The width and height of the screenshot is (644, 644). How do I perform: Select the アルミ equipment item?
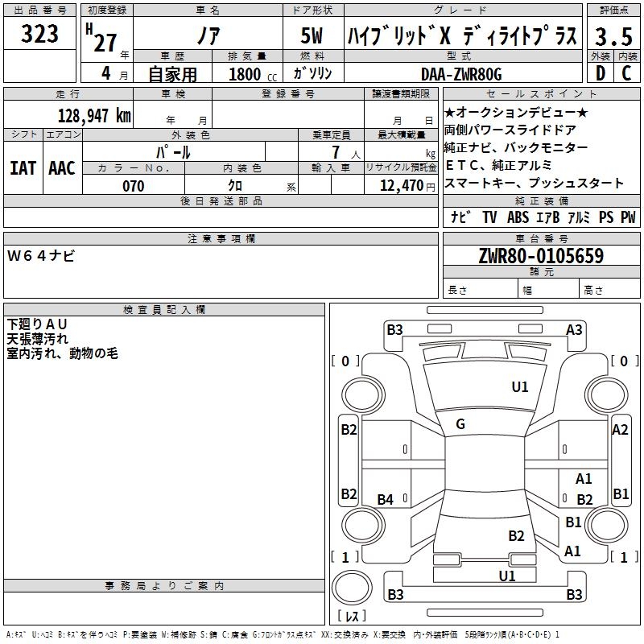click(578, 217)
